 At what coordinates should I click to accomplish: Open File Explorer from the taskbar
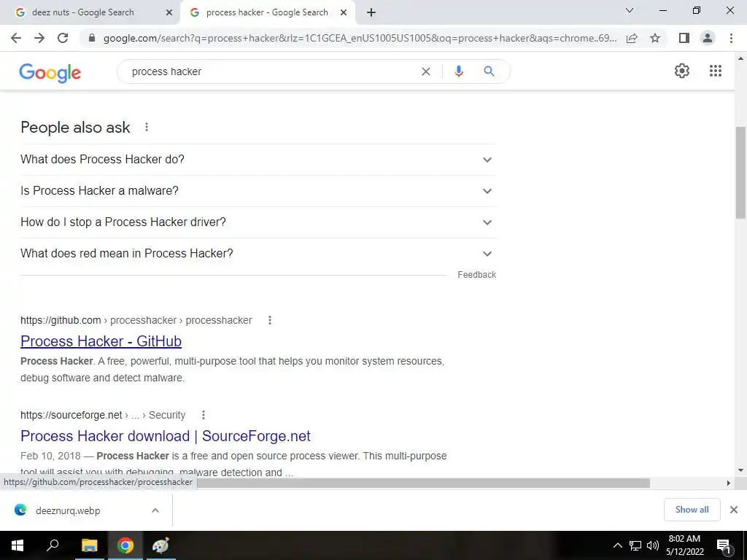click(x=89, y=545)
